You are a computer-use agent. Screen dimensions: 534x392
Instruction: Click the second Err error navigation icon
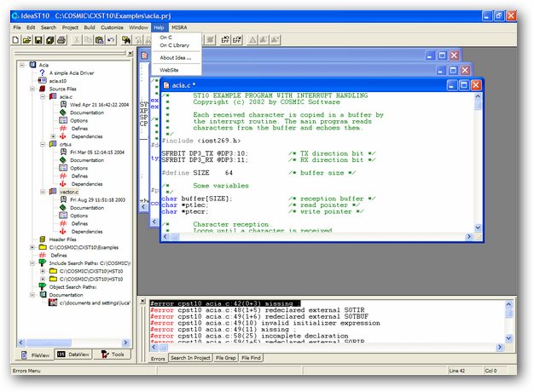click(x=237, y=40)
